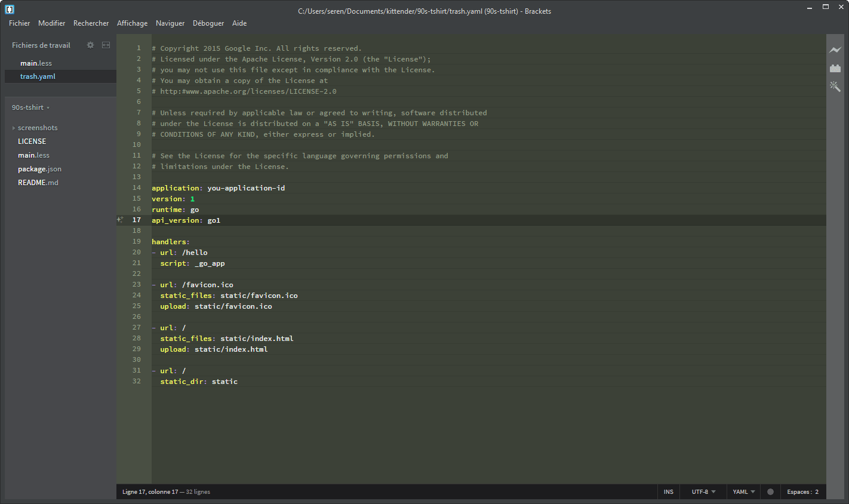Viewport: 849px width, 504px height.
Task: Open the Affichage menu
Action: [132, 23]
